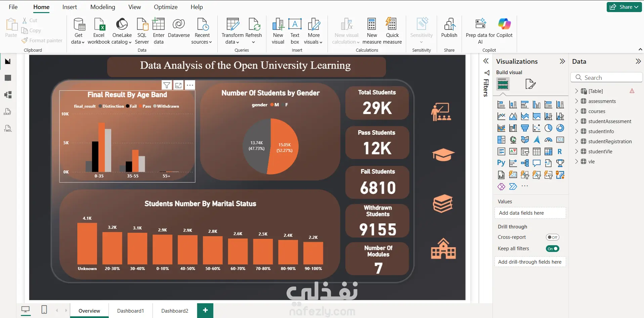Screen dimensions: 644x318
Task: Click the Data pane Search field
Action: coord(606,77)
